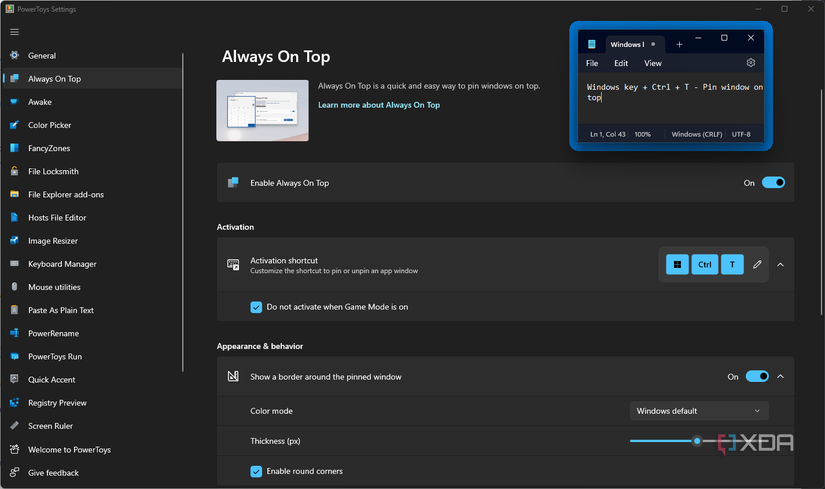Open the hamburger navigation menu
The height and width of the screenshot is (489, 825).
click(x=14, y=32)
